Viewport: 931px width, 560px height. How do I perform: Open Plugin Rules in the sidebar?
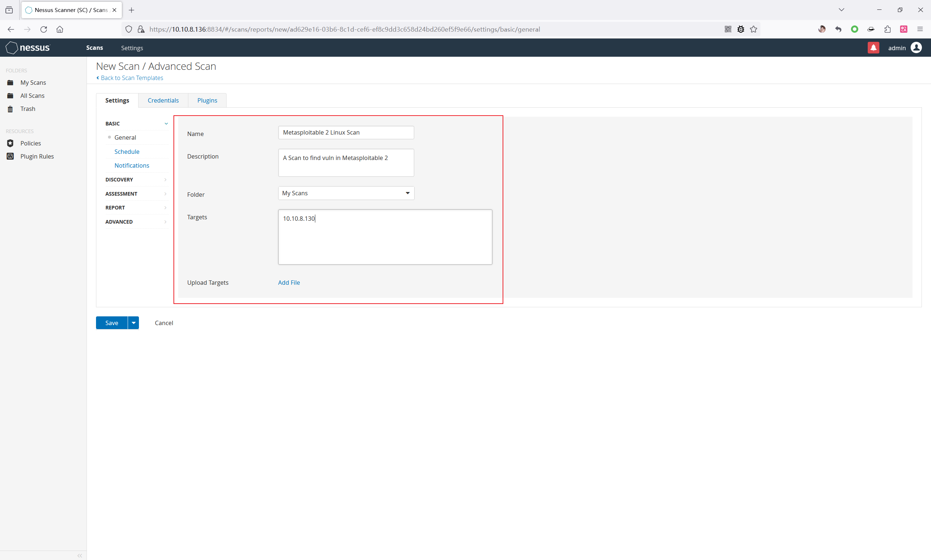(x=37, y=156)
